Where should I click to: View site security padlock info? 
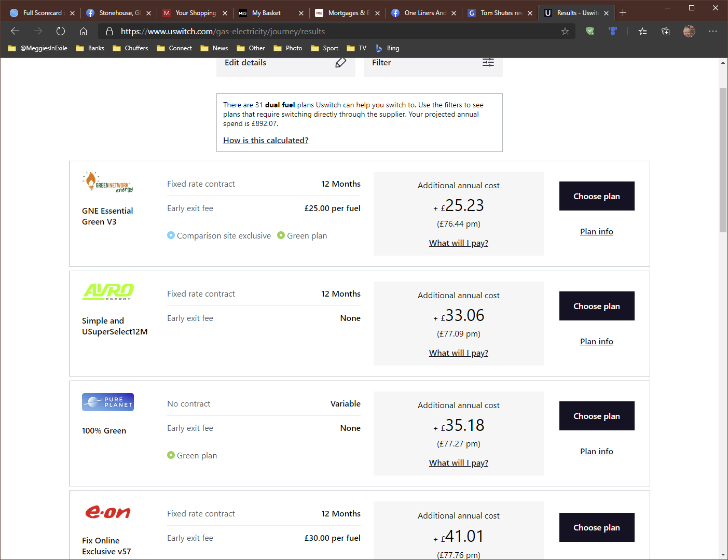pos(109,31)
